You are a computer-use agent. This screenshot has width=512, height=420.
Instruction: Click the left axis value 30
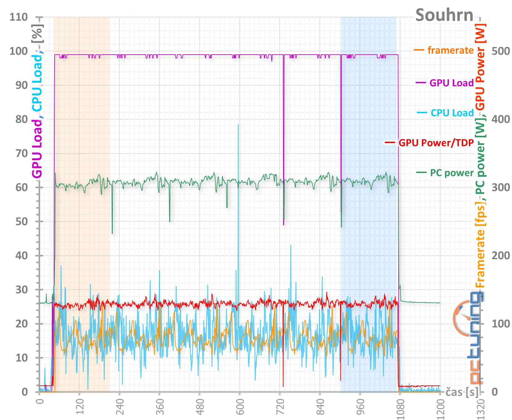(x=22, y=289)
